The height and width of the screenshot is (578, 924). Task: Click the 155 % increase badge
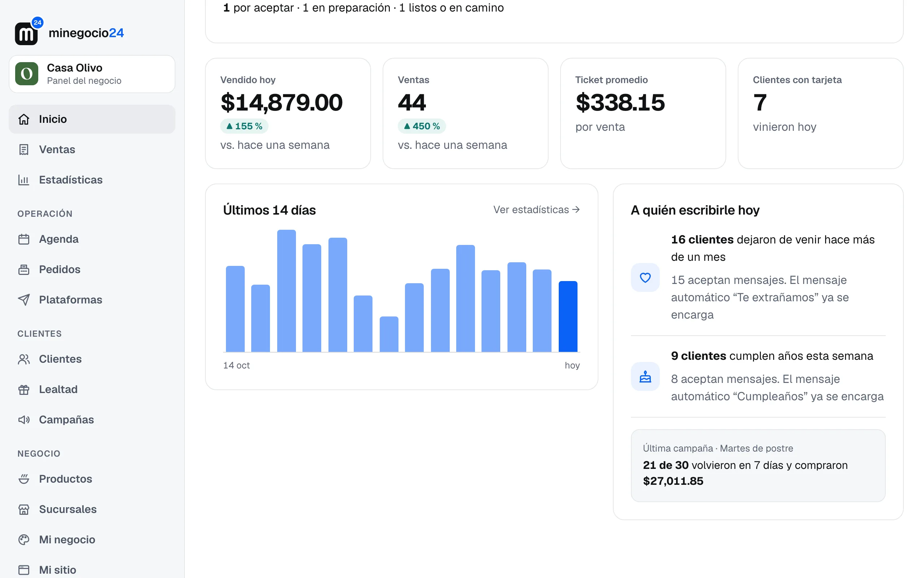coord(244,126)
